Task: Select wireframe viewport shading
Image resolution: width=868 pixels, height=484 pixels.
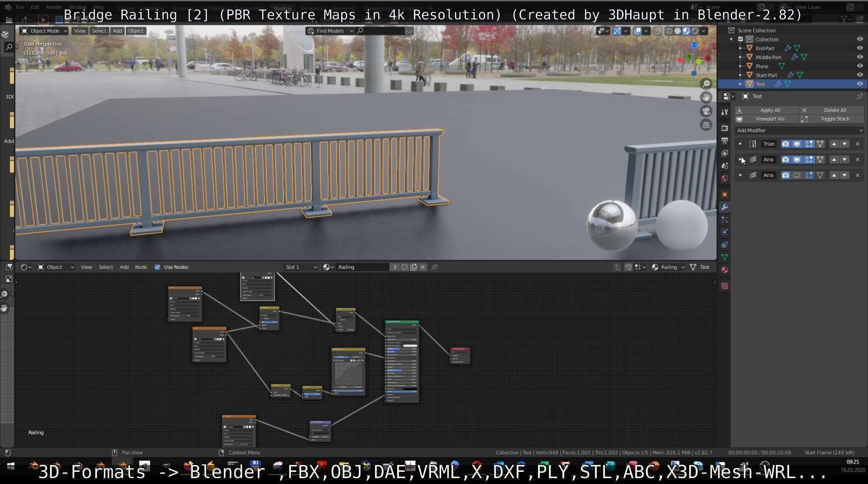Action: tap(669, 31)
